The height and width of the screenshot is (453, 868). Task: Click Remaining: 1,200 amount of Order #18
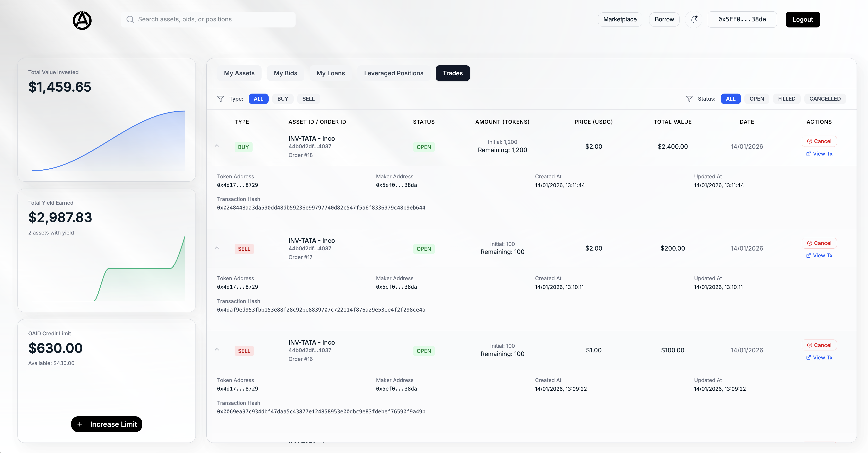point(502,150)
